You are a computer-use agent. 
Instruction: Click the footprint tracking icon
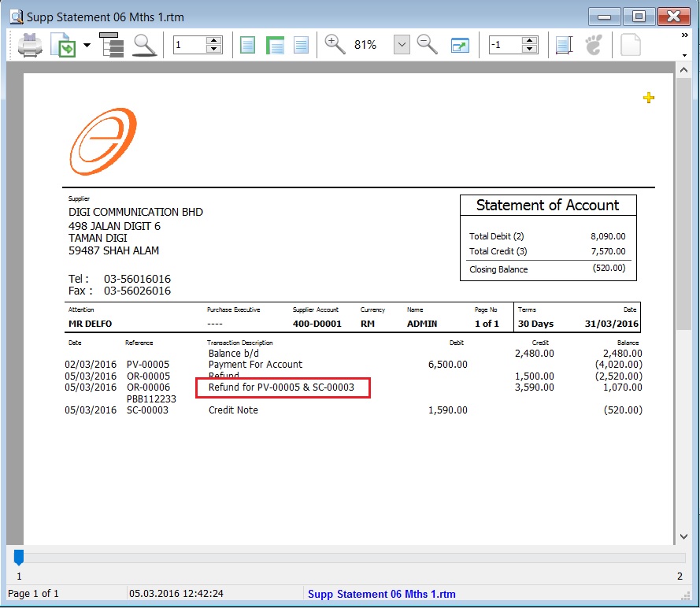coord(594,44)
